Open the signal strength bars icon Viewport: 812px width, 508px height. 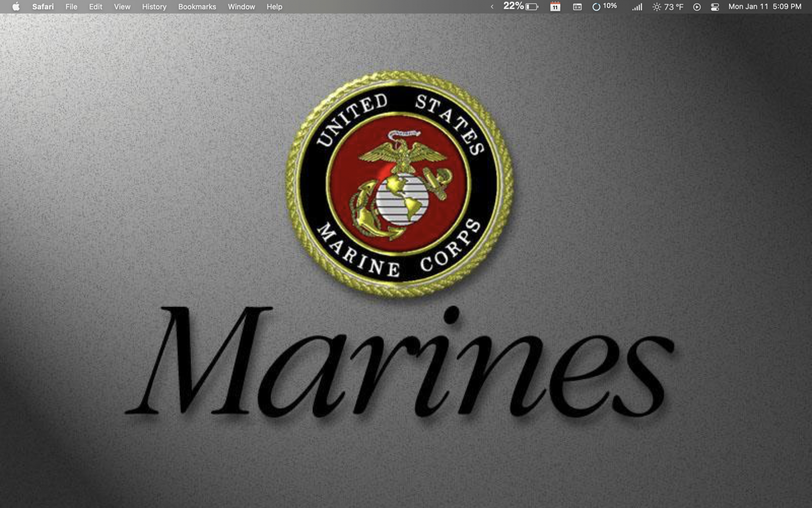(x=637, y=7)
